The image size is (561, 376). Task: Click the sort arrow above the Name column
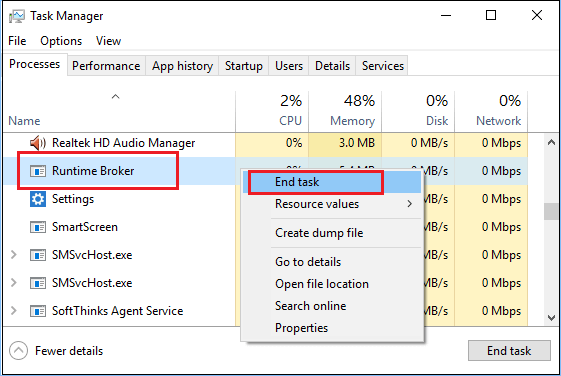115,97
